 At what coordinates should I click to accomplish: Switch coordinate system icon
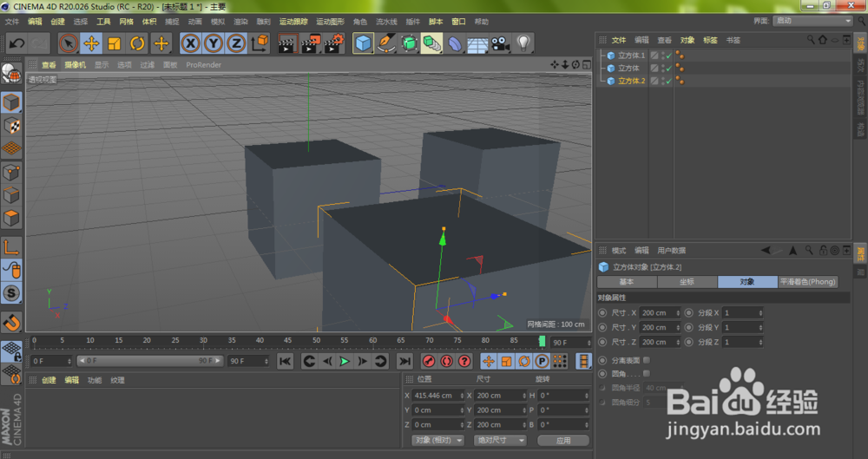260,43
